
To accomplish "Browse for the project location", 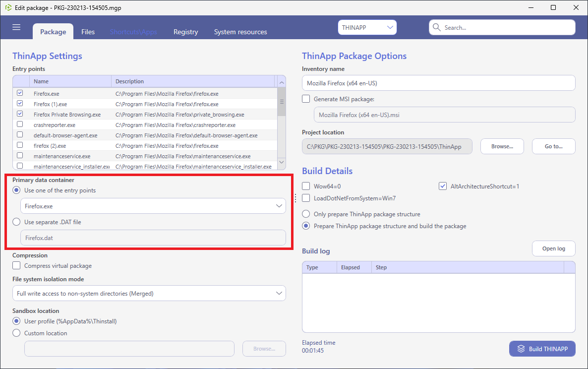I will (x=502, y=146).
